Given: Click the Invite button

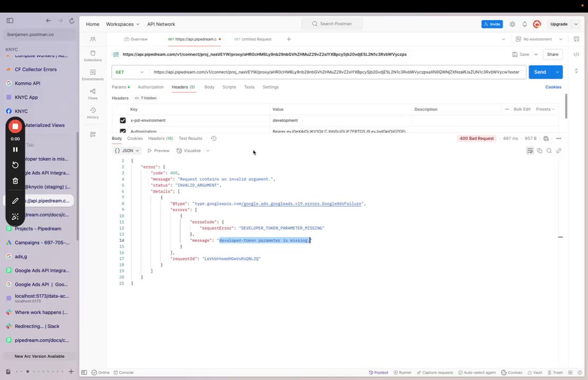Looking at the screenshot, I should [492, 24].
